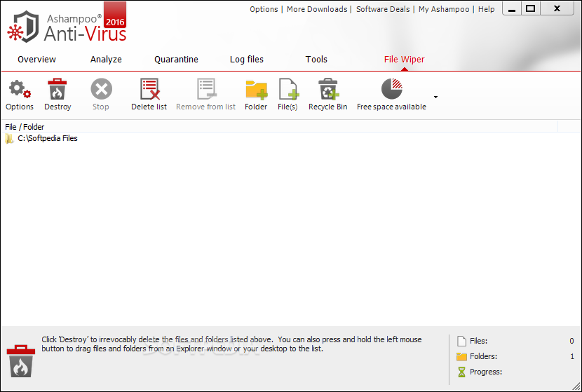Add a Folder using the folder icon
The image size is (582, 392).
pos(256,90)
